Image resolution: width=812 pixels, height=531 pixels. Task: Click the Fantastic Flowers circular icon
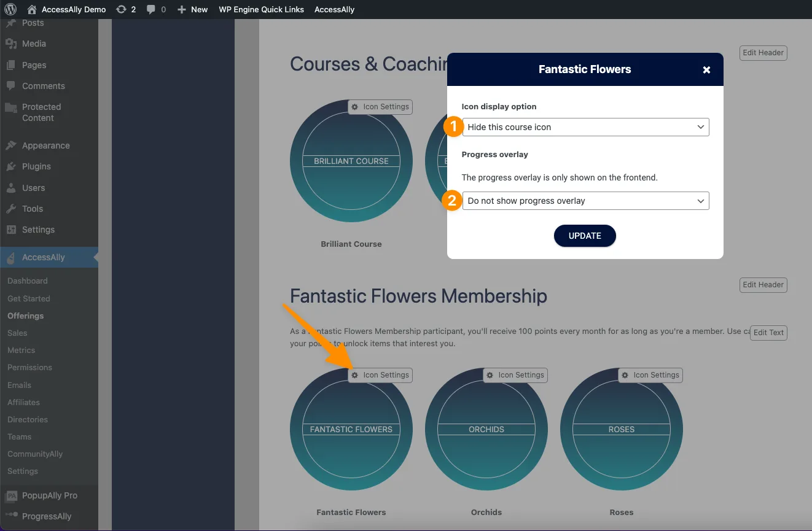tap(351, 429)
